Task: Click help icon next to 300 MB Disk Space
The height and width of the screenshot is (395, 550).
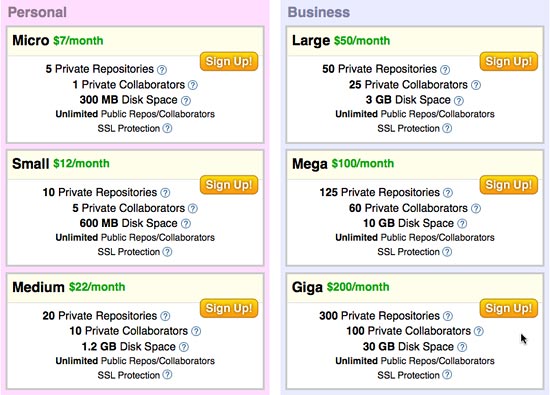Action: [186, 101]
